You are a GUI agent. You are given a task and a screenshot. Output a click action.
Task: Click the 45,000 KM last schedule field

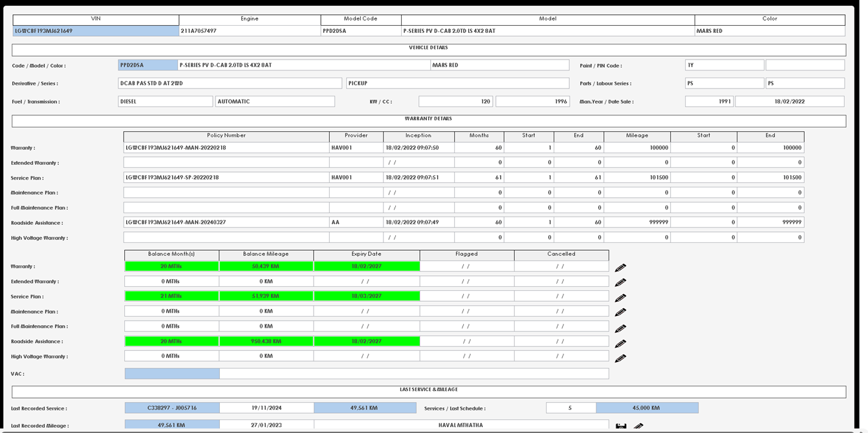coord(647,408)
